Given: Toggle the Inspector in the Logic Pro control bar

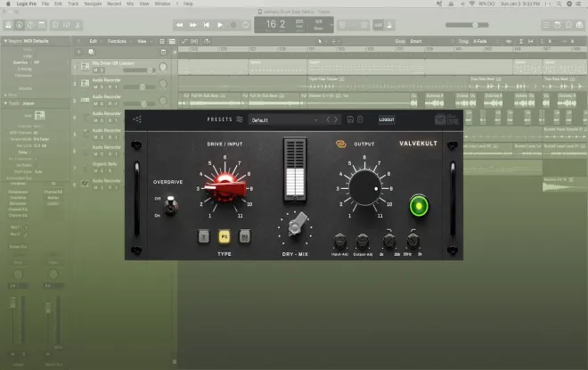Looking at the screenshot, I should (x=19, y=25).
